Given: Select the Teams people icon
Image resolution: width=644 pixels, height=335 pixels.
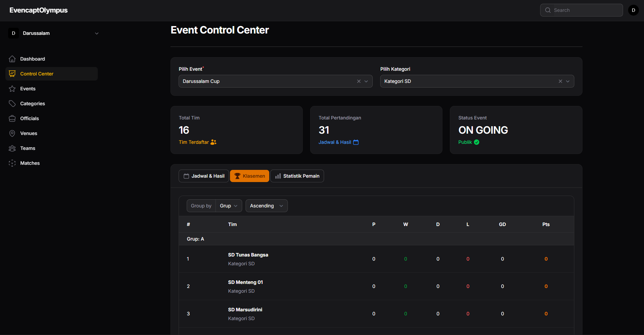Looking at the screenshot, I should point(12,148).
